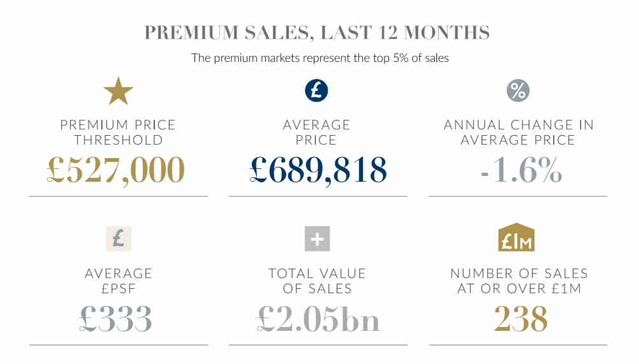Image resolution: width=639 pixels, height=364 pixels.
Task: Click the gold star icon
Action: point(118,92)
